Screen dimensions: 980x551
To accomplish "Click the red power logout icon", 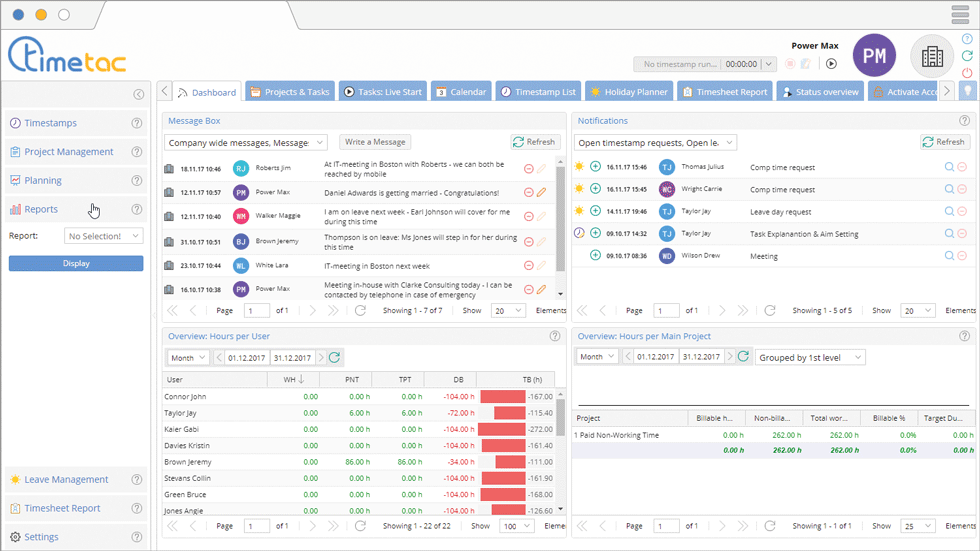I will pos(967,73).
